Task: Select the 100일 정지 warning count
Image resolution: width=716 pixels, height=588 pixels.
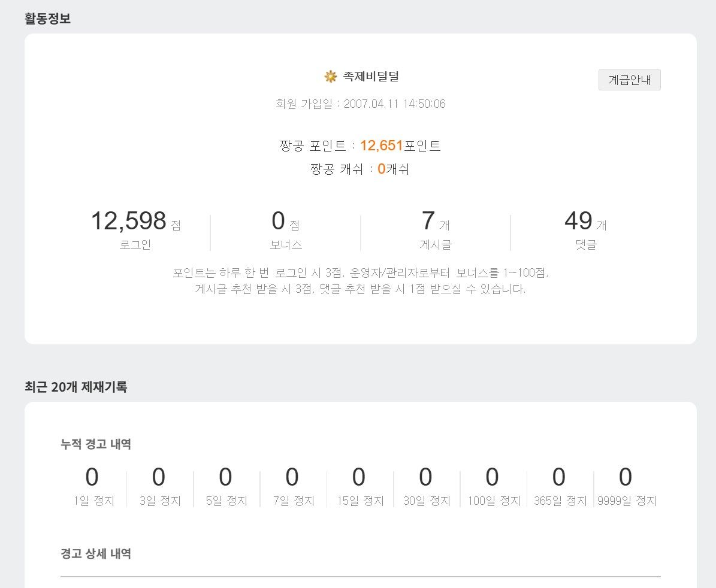Action: coord(492,478)
